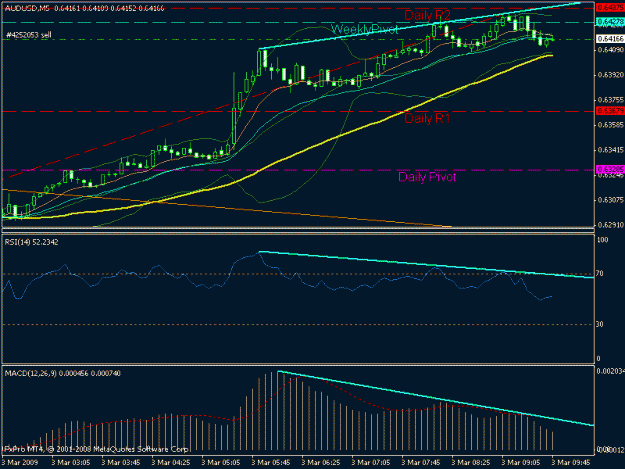Click the 3 Mar 09:05 time label
The height and width of the screenshot is (469, 625).
click(x=521, y=463)
